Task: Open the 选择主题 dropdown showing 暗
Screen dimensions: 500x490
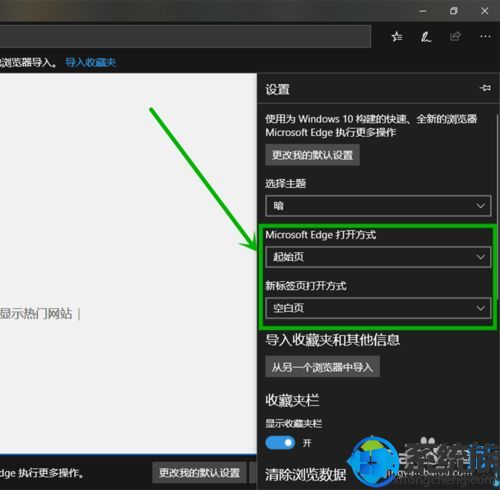Action: (378, 206)
